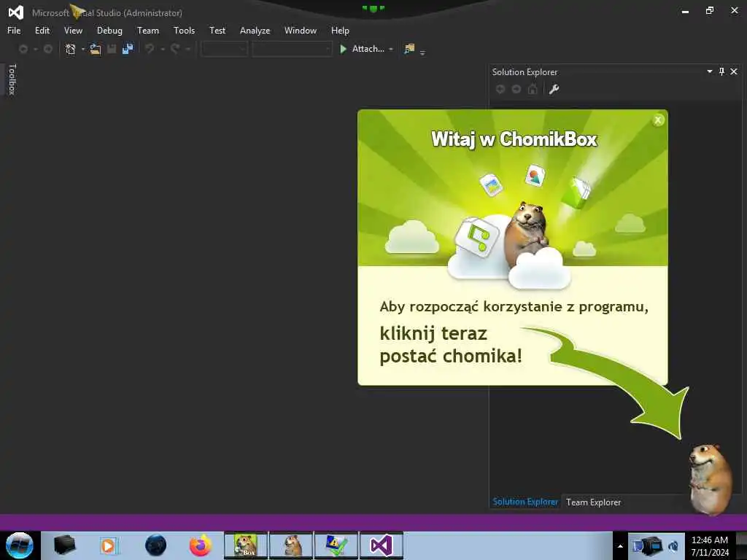Click Solution Explorer Properties wrench icon
This screenshot has height=560, width=747.
(554, 89)
